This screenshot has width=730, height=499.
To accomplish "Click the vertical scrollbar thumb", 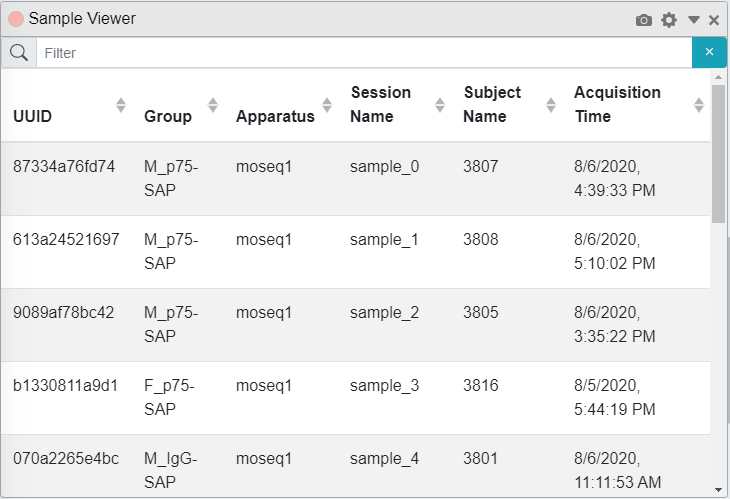I will click(718, 154).
